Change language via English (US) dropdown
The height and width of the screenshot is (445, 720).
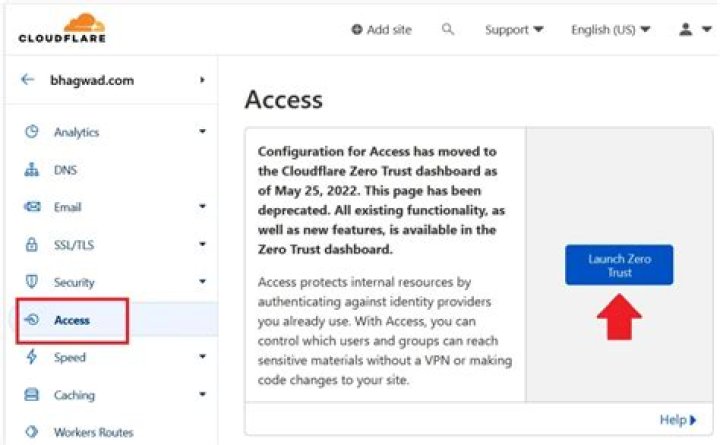click(610, 30)
